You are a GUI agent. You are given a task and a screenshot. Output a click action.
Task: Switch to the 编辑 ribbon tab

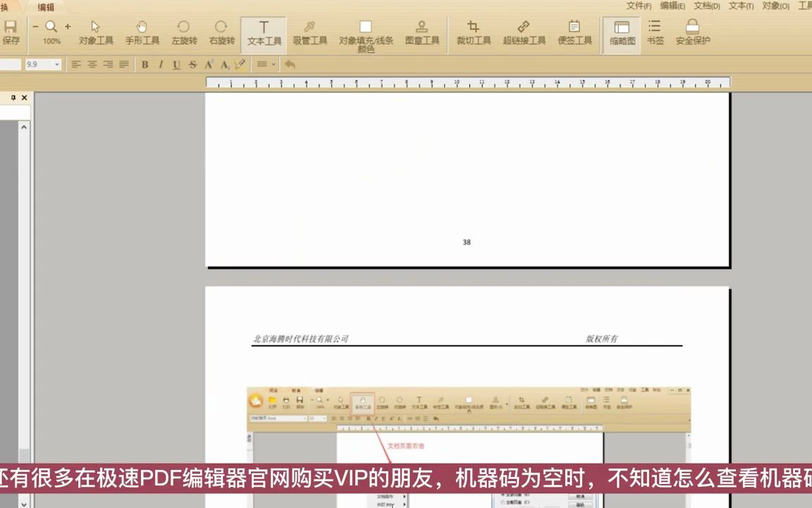click(x=45, y=8)
